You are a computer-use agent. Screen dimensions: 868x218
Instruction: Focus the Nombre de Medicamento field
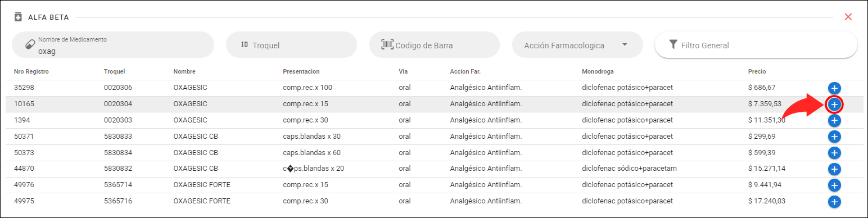click(x=113, y=45)
